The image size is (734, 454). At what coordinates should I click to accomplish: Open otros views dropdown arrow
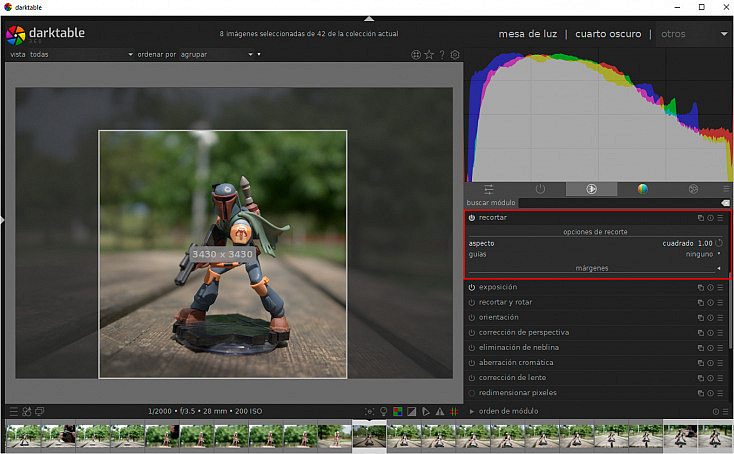coord(724,34)
